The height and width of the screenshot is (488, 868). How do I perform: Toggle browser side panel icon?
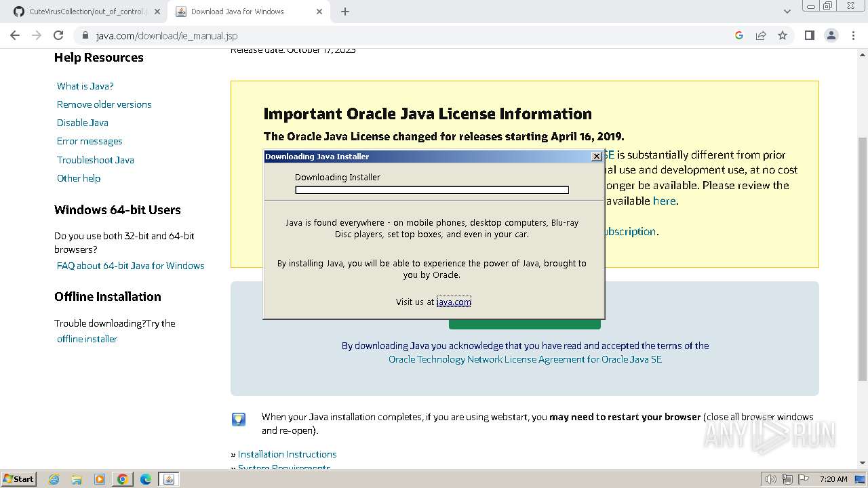pos(810,35)
